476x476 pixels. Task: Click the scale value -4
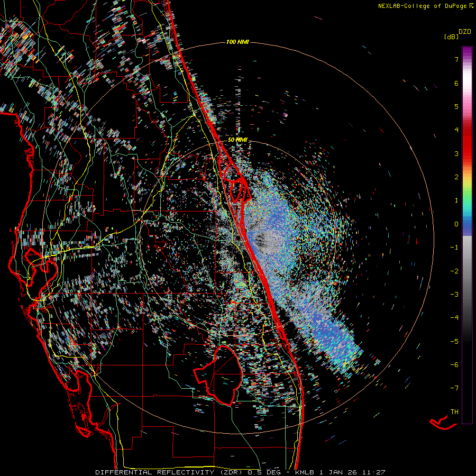tap(454, 317)
